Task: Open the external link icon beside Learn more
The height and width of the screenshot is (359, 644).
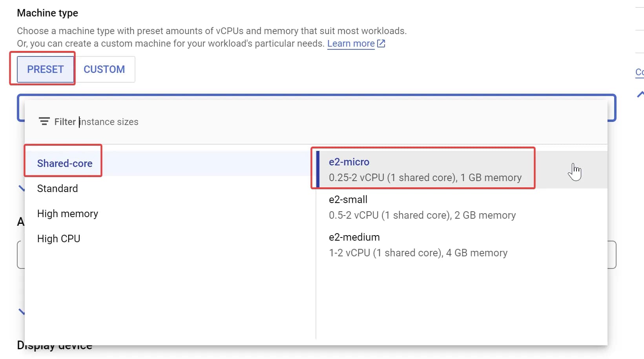Action: pos(381,44)
